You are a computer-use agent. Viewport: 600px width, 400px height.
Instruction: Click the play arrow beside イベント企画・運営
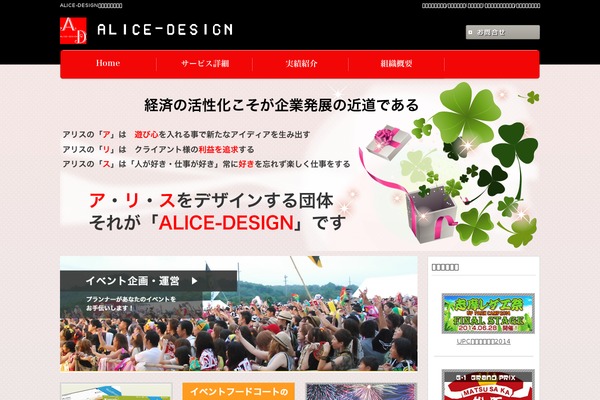coord(194,281)
